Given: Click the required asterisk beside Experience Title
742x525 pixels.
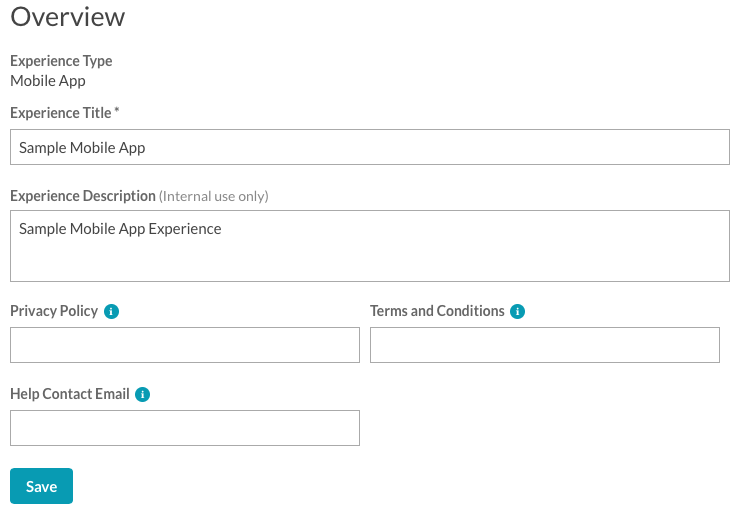Looking at the screenshot, I should [x=117, y=110].
